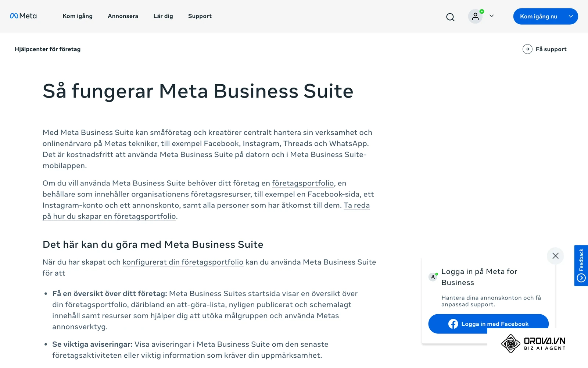
Task: Click the user profile avatar icon
Action: [x=475, y=16]
